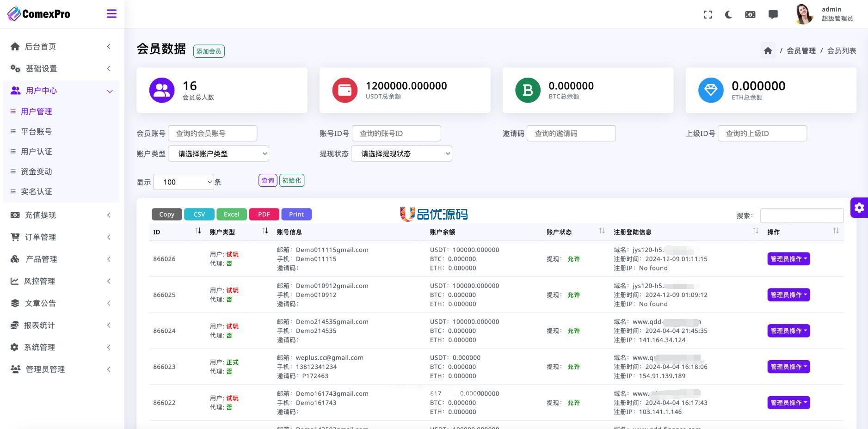Image resolution: width=868 pixels, height=429 pixels.
Task: Focus the 上级ID号 input field
Action: click(x=762, y=134)
